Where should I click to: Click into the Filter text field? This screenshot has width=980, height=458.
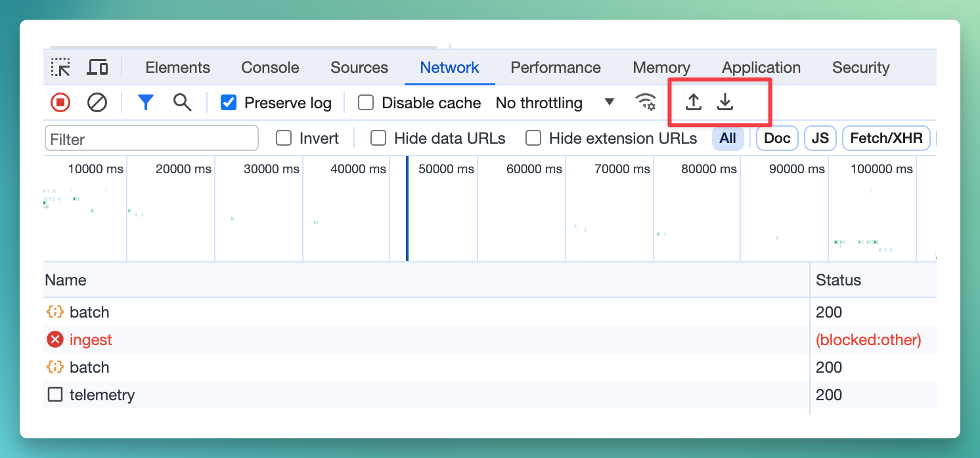click(151, 139)
